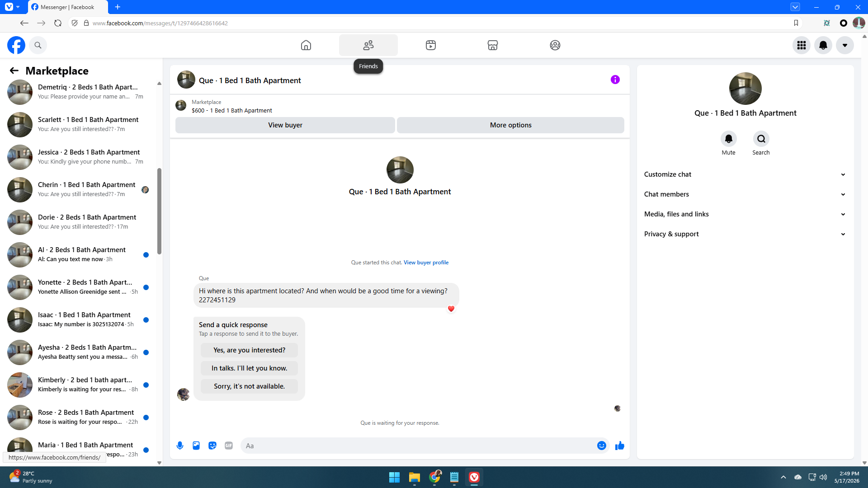This screenshot has width=868, height=488.
Task: Send quick reply 'Sorry, it's not available.'
Action: pos(250,386)
